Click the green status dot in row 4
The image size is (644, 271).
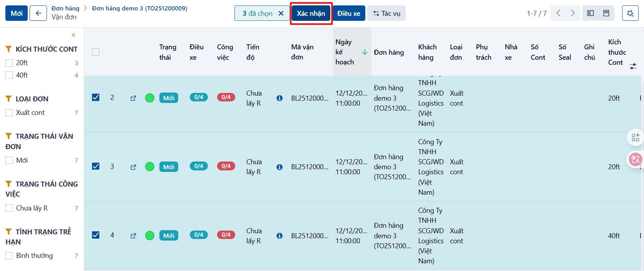pos(150,236)
